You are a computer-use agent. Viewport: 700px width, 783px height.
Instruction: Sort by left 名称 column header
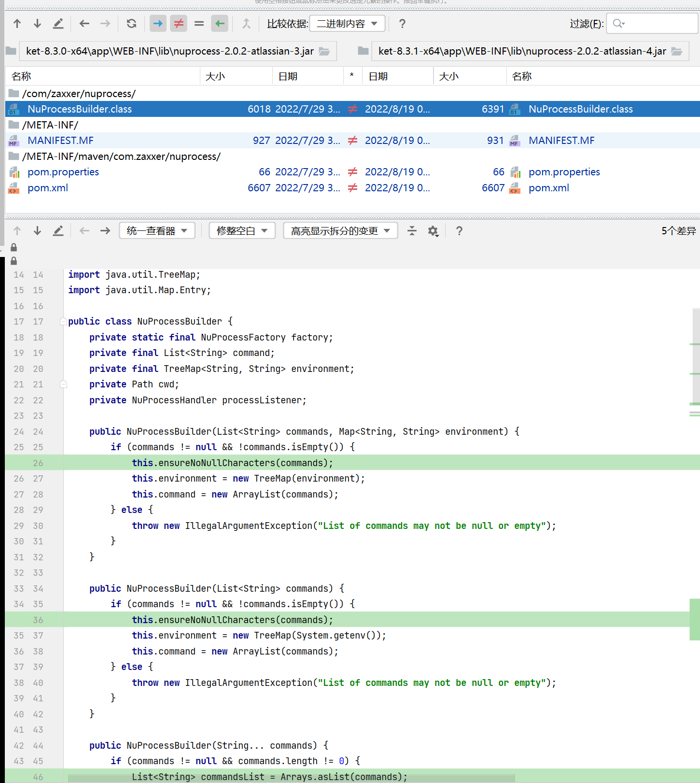103,76
